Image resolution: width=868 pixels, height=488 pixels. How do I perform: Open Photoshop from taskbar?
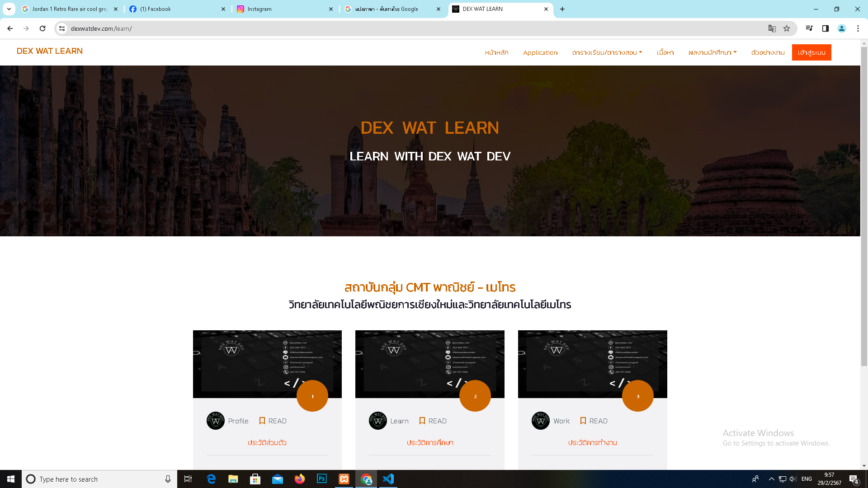coord(322,479)
